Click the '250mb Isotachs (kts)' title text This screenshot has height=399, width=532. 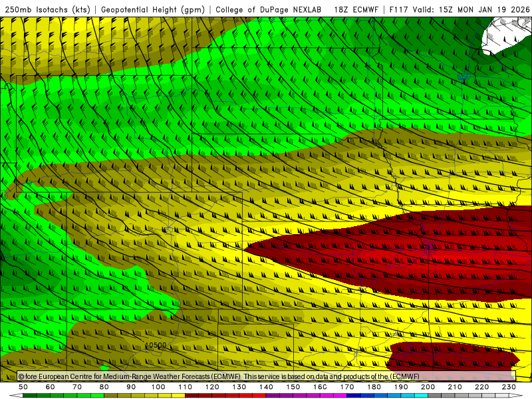[47, 9]
